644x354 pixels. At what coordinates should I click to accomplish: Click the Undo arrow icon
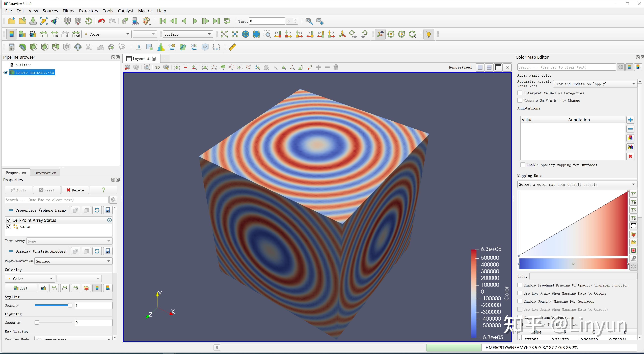(x=101, y=21)
